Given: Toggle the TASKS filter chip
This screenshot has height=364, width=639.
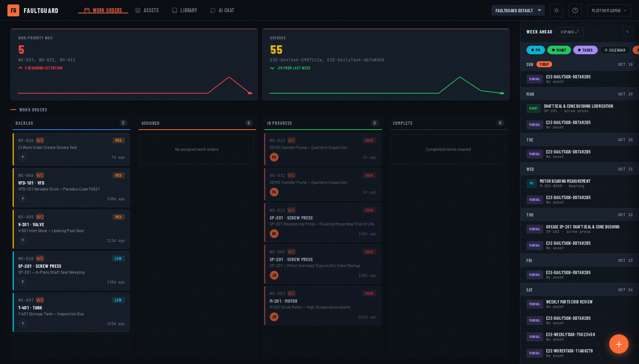Looking at the screenshot, I should pos(586,50).
